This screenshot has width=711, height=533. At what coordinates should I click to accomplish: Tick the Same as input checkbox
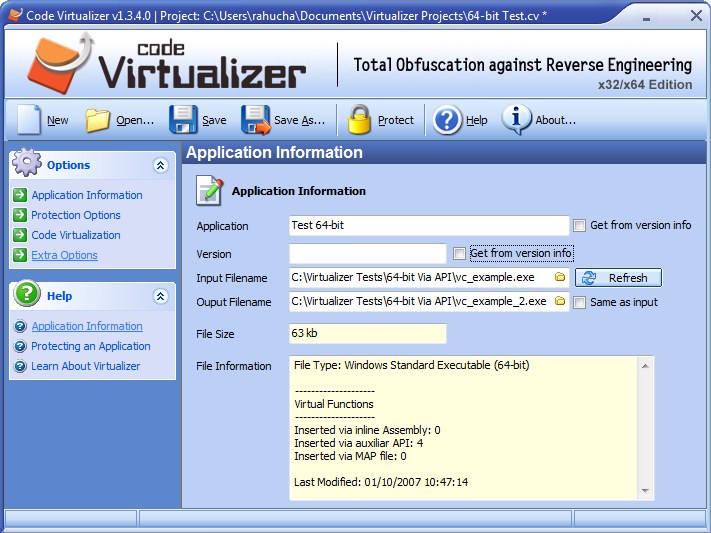click(x=580, y=303)
